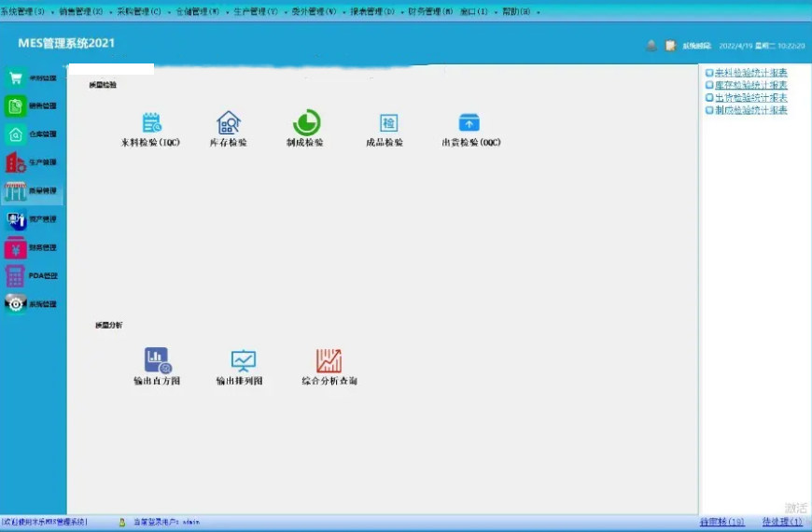Open the 系统管理(S) menu
Viewport: 812px width, 532px height.
22,11
